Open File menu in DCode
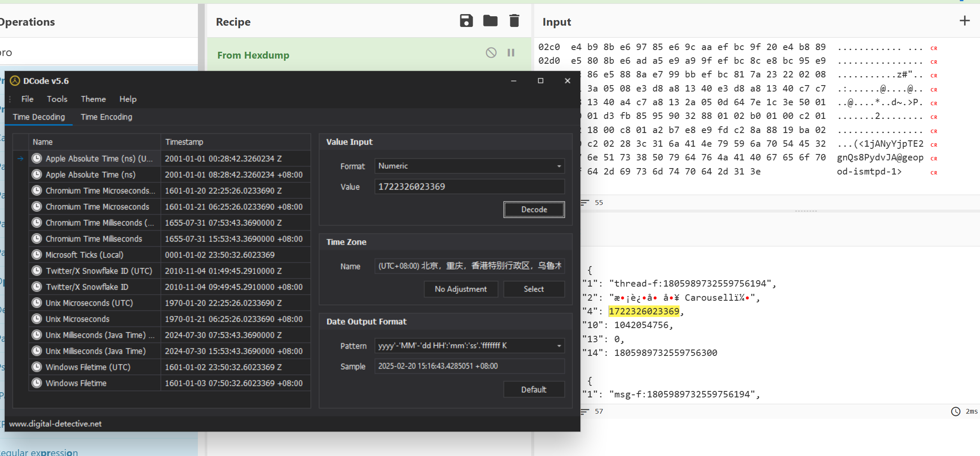The height and width of the screenshot is (456, 980). [27, 99]
